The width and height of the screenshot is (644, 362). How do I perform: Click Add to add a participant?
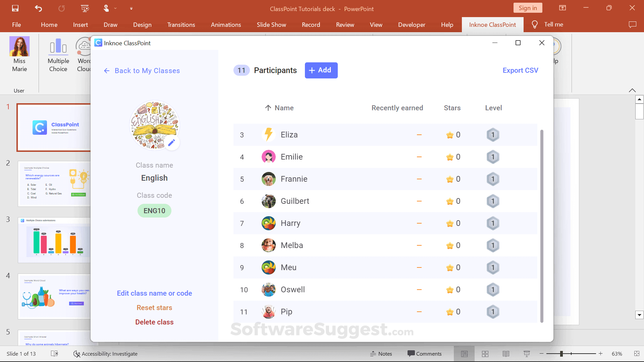click(321, 70)
